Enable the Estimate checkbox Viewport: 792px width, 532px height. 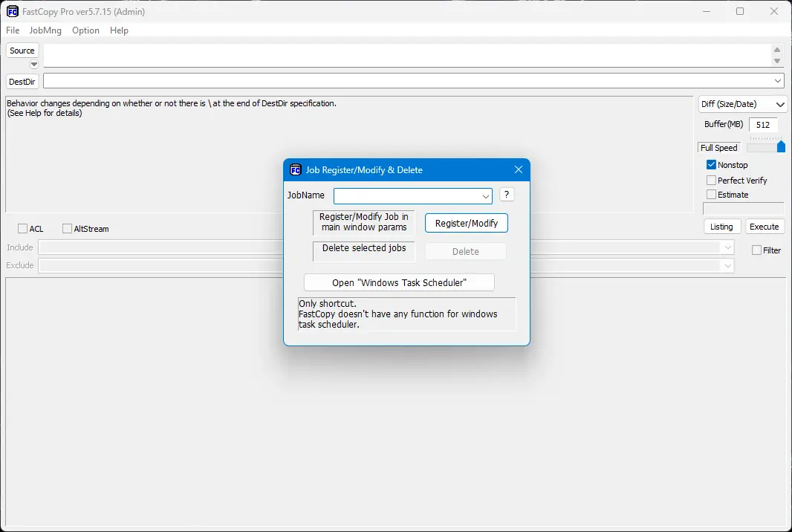point(711,195)
